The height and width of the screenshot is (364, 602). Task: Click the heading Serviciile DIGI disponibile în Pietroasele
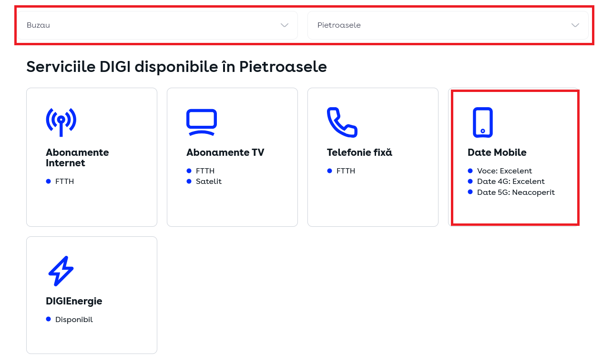(176, 67)
